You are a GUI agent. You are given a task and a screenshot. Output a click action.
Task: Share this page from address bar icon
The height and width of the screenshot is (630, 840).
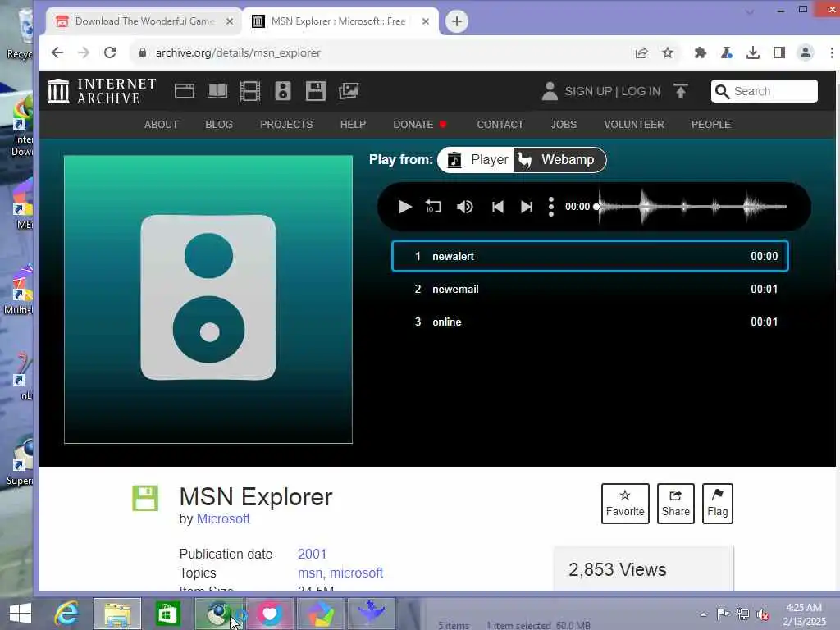point(641,52)
